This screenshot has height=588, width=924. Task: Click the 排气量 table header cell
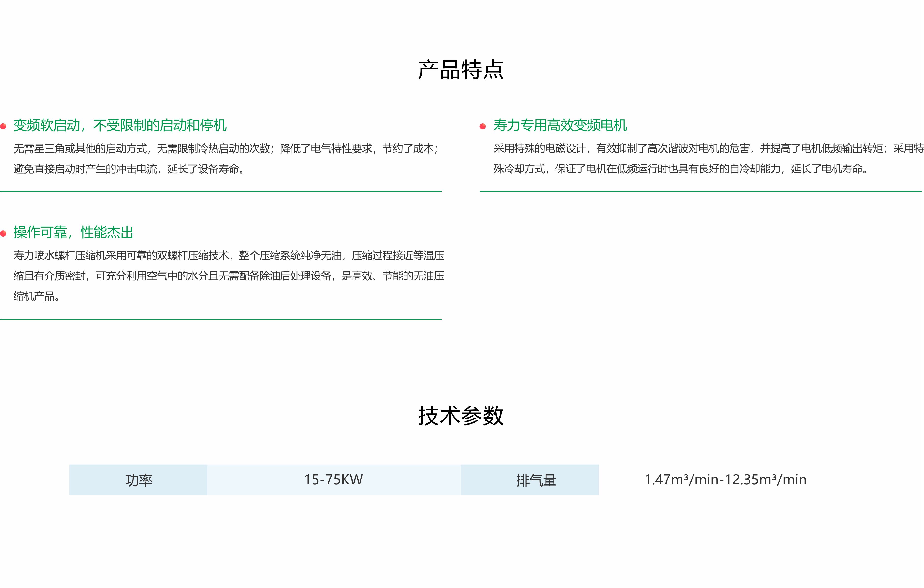click(x=536, y=480)
